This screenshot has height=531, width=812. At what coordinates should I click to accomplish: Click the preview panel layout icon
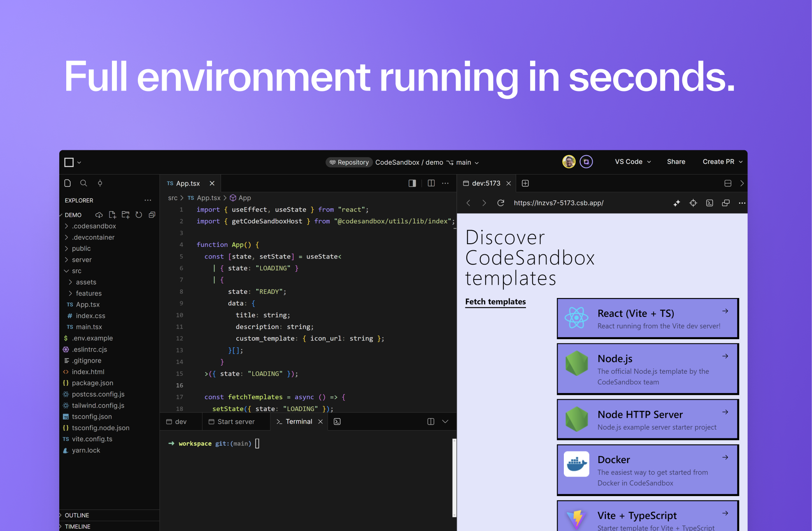pyautogui.click(x=728, y=183)
